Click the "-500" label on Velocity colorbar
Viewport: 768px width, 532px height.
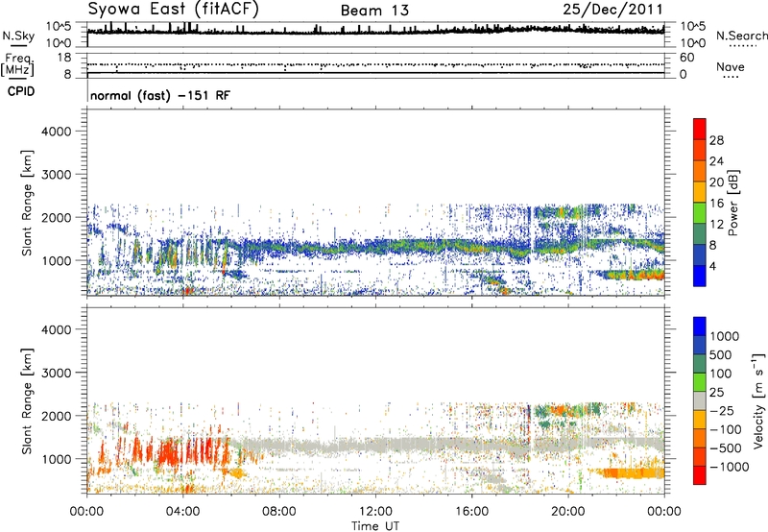[726, 448]
